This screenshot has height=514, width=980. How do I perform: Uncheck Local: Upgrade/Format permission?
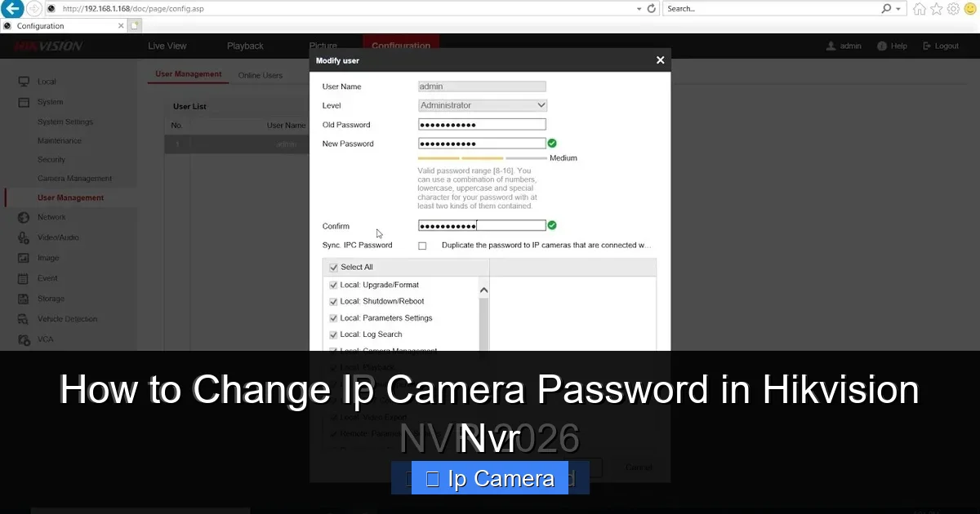333,286
